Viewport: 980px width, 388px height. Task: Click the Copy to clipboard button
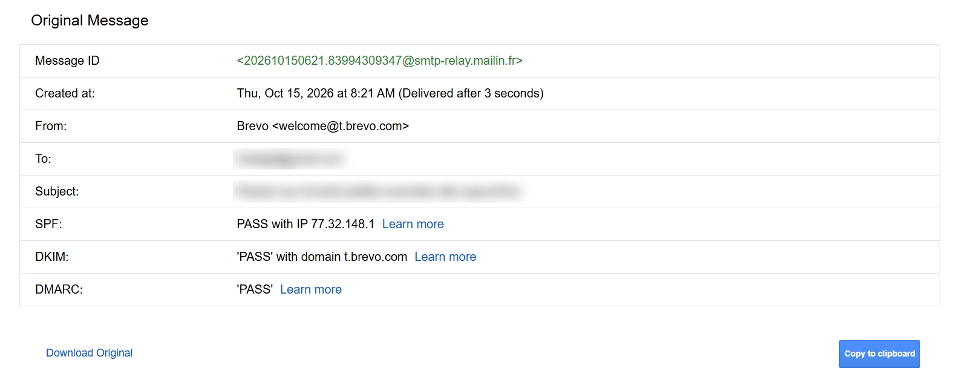[x=879, y=354]
